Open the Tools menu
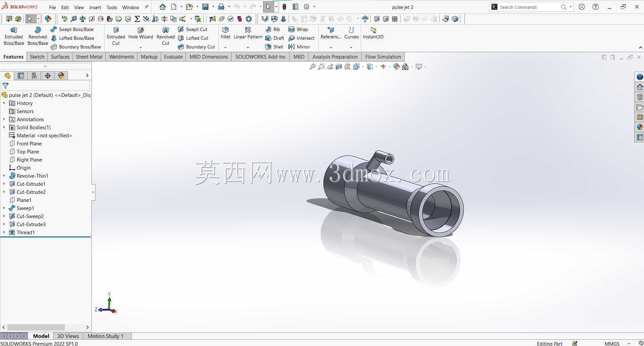 112,7
